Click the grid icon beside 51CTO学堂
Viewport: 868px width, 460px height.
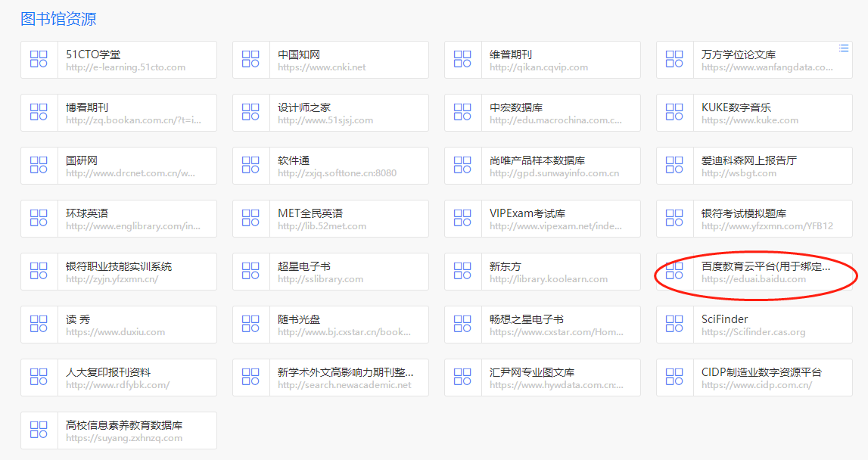(x=39, y=59)
